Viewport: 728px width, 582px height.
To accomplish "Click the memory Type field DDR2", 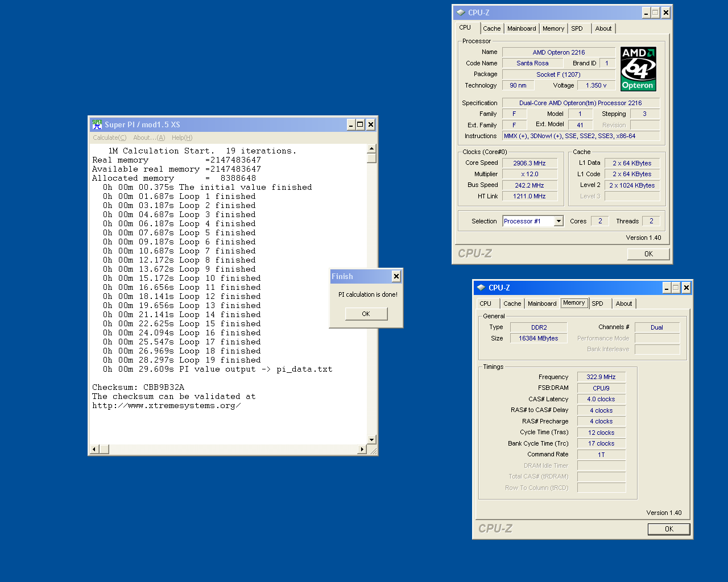I will 539,327.
